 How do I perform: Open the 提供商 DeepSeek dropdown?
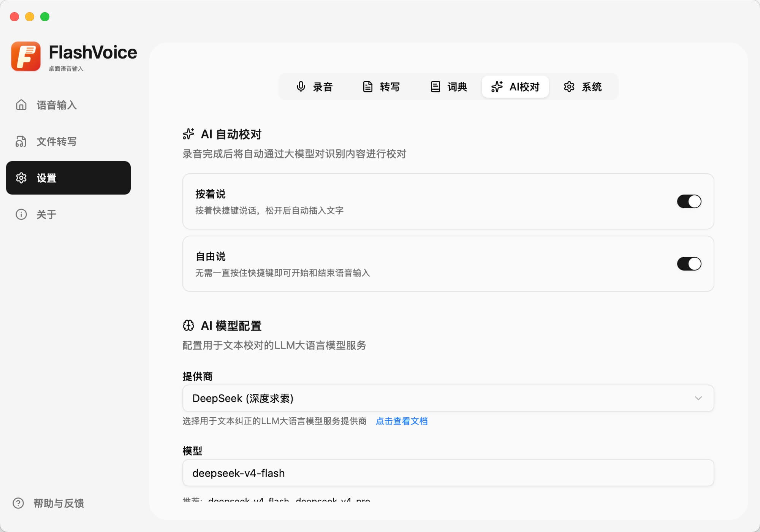[x=448, y=398]
